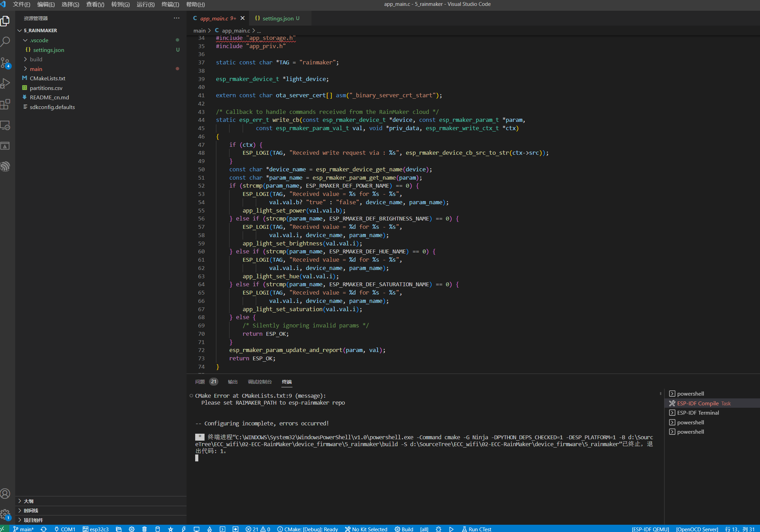The height and width of the screenshot is (532, 760).
Task: Click No Kit Selected in status bar
Action: tap(366, 529)
